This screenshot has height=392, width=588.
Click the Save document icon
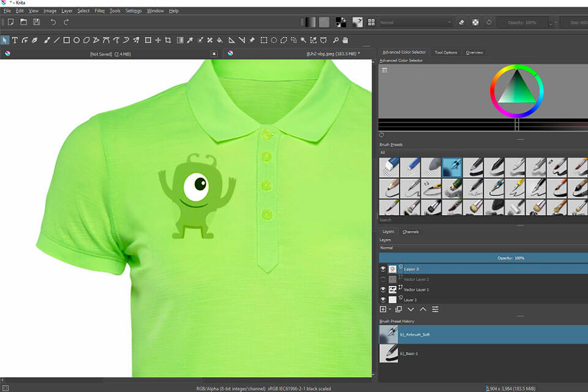[37, 22]
